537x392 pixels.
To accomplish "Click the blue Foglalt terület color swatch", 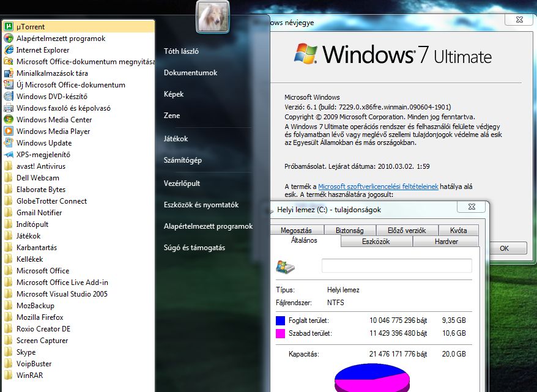I will 281,321.
